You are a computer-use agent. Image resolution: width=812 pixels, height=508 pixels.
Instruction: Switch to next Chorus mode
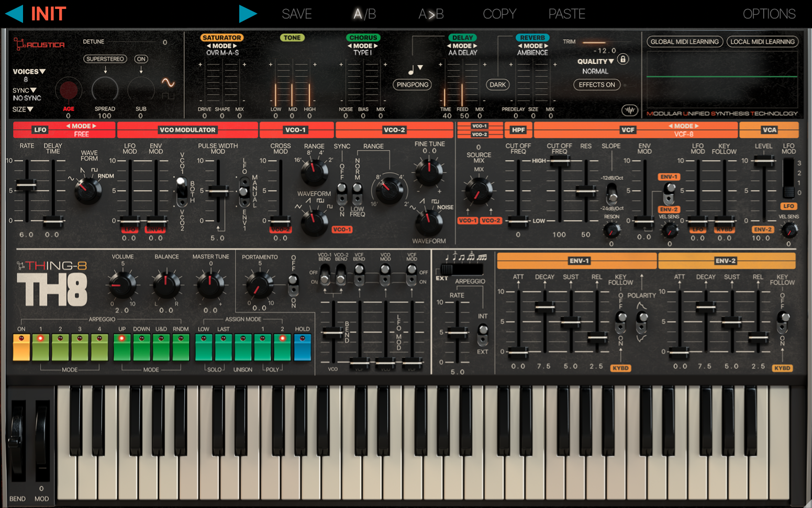pyautogui.click(x=376, y=46)
